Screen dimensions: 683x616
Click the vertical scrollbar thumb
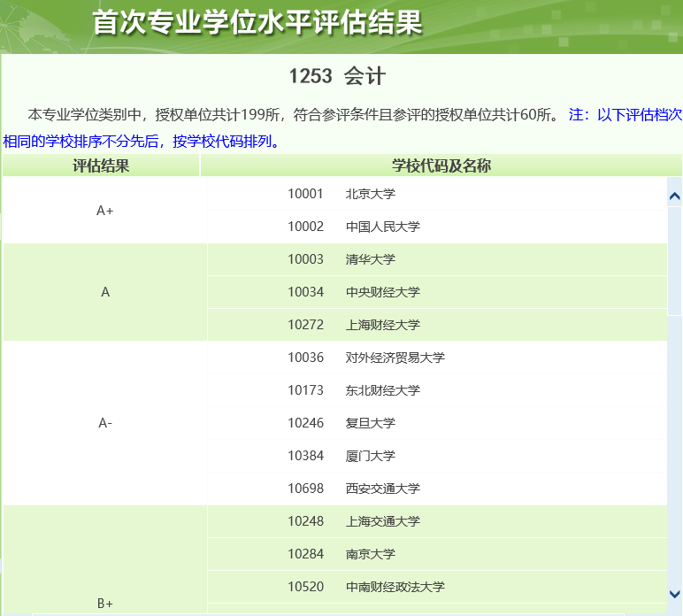[674, 261]
